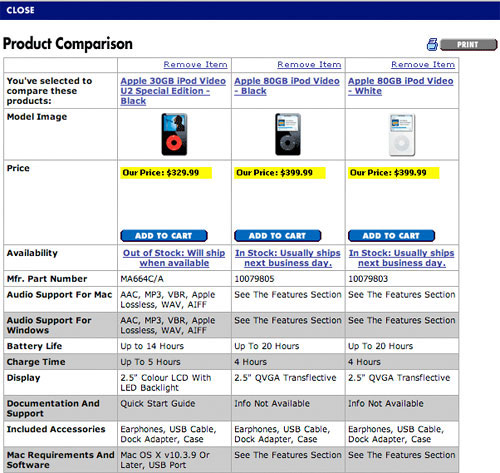Remove the 80GB Black iPod item
This screenshot has width=500, height=473.
click(x=309, y=64)
